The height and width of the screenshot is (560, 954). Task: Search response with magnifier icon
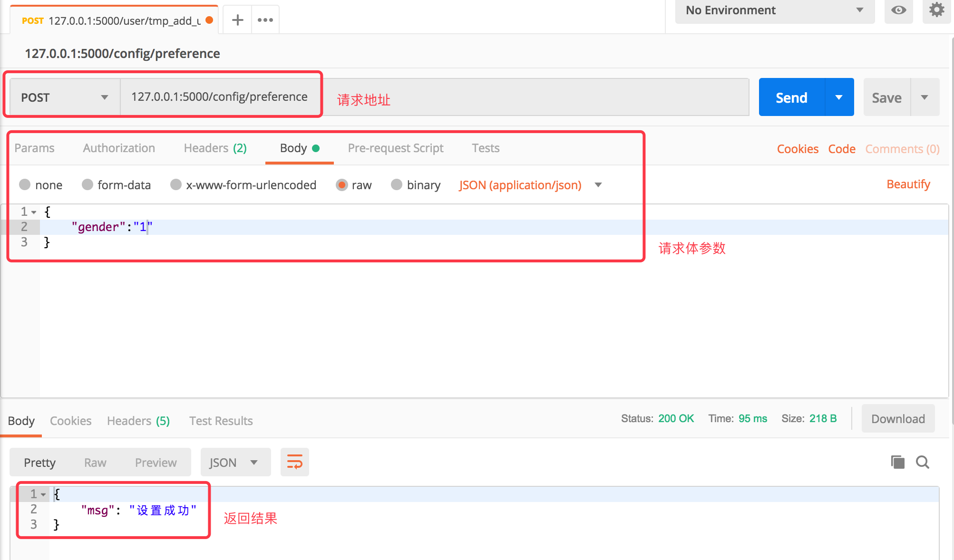tap(923, 462)
